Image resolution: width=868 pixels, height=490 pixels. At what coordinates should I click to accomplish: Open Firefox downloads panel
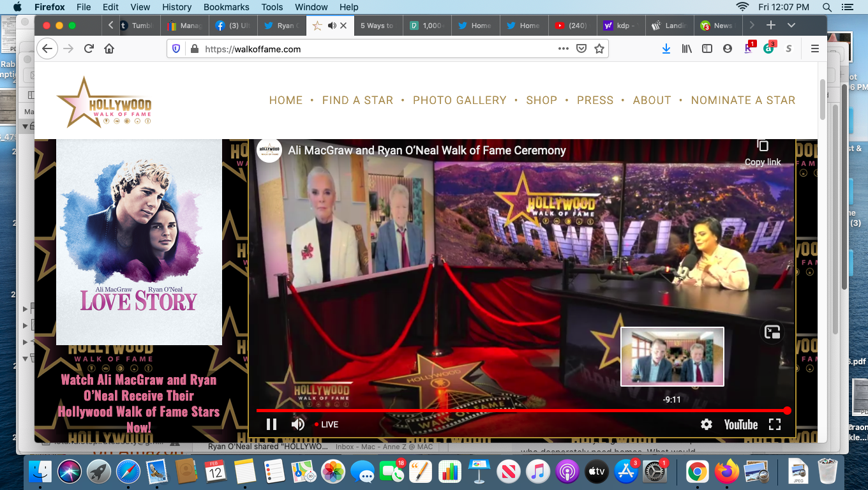(x=666, y=48)
